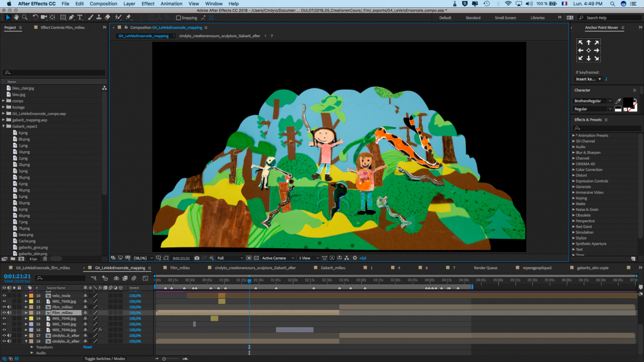644x362 pixels.
Task: Open the show channel and color management icon
Action: pos(212,258)
